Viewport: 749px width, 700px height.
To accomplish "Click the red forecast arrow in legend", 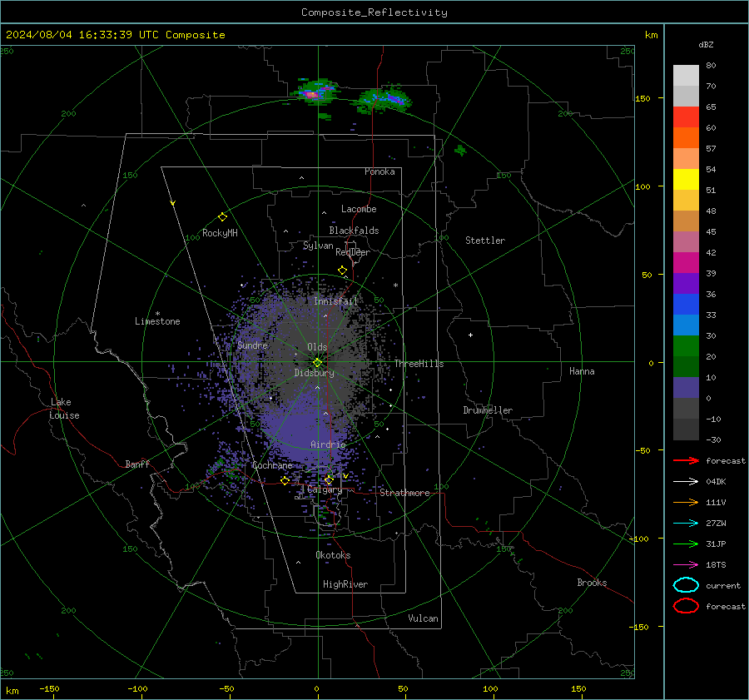I will 686,460.
